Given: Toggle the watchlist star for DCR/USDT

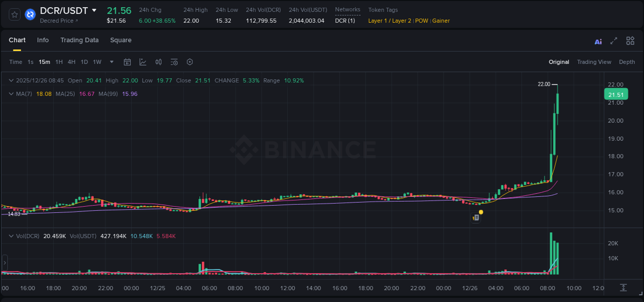Looking at the screenshot, I should (x=14, y=14).
